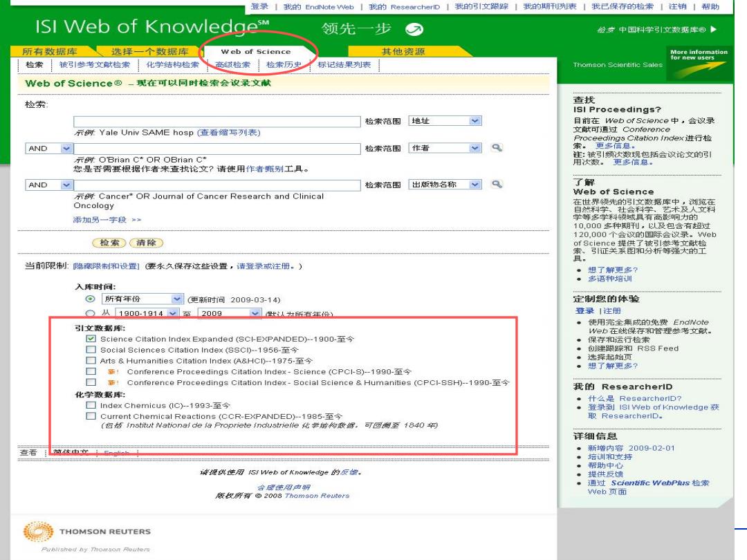This screenshot has height=560, width=747.
Task: Open the 出版物名称 search scope dropdown
Action: 445,185
